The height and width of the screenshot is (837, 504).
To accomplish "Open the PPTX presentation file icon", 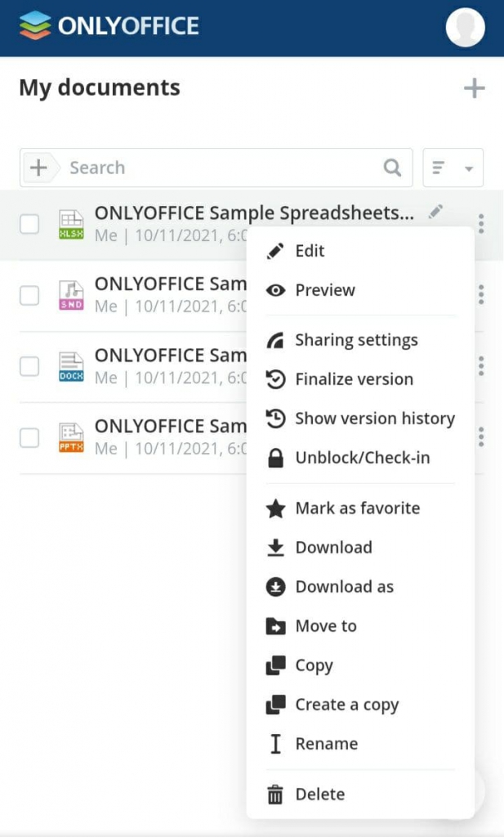I will click(x=70, y=435).
